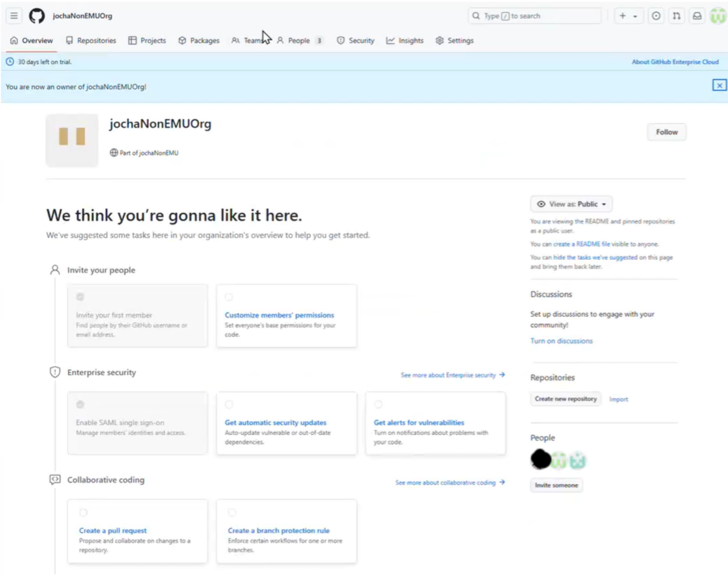Click the Follow button for jochaNonEMUOrg
The height and width of the screenshot is (579, 728).
[666, 132]
